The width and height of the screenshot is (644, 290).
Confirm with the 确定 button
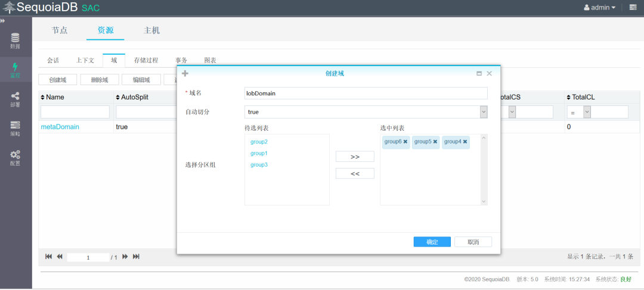coord(432,242)
